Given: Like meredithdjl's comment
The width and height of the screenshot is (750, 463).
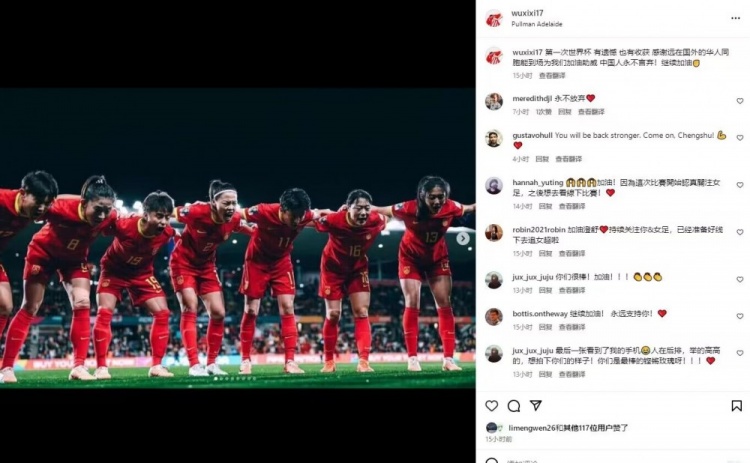Looking at the screenshot, I should click(x=740, y=101).
